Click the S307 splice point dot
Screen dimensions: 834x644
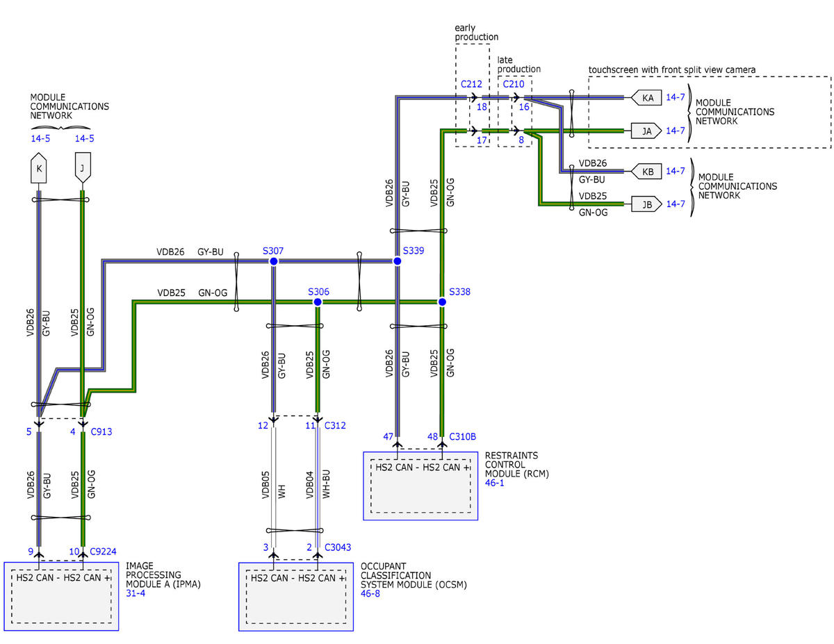pos(273,261)
